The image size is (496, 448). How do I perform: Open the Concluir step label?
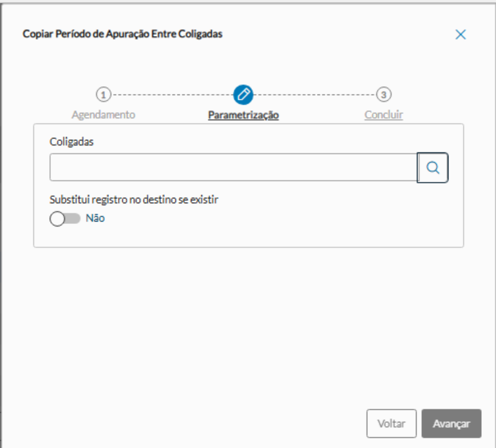pos(384,115)
